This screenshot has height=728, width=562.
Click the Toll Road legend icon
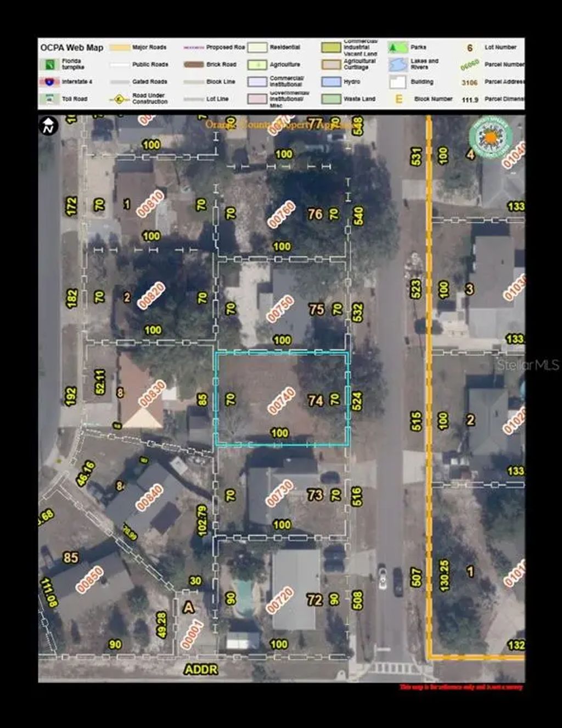(x=49, y=99)
